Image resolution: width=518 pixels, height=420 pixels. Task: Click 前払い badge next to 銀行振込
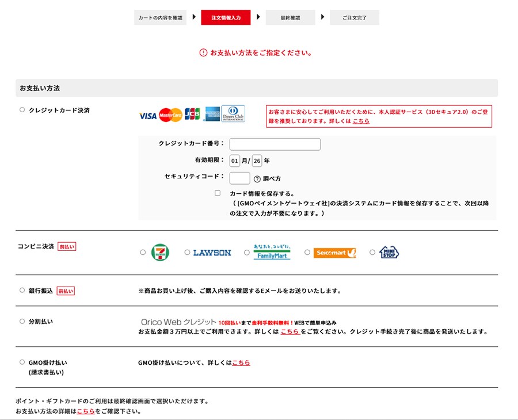coord(66,291)
